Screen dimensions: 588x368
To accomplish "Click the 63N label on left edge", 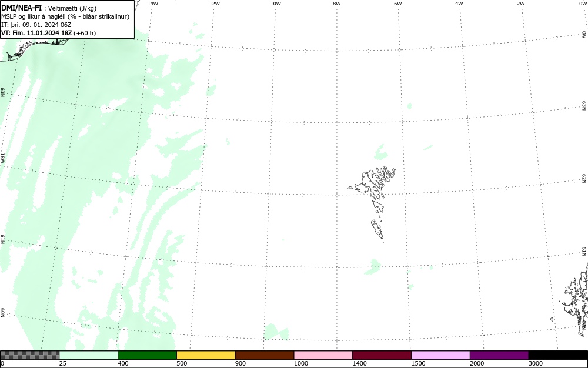I will 2,92.
